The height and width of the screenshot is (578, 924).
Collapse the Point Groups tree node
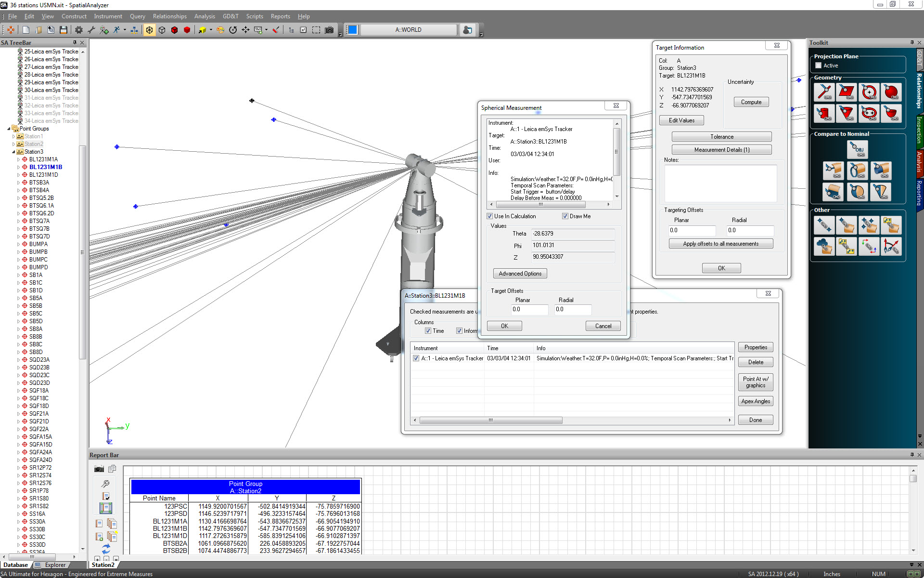click(x=9, y=129)
